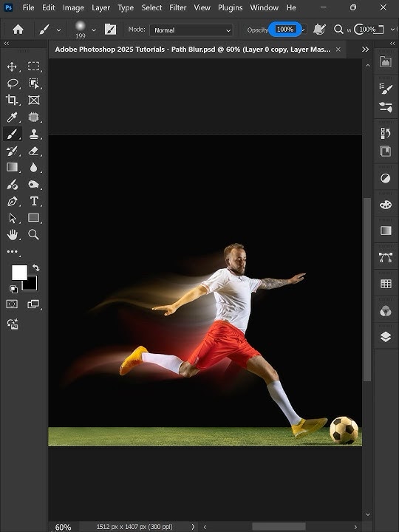
Task: Open the status bar info arrow
Action: tap(193, 527)
